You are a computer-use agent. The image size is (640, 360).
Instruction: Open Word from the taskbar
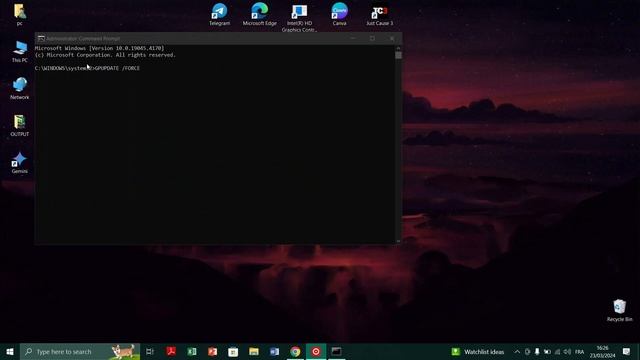pyautogui.click(x=274, y=351)
